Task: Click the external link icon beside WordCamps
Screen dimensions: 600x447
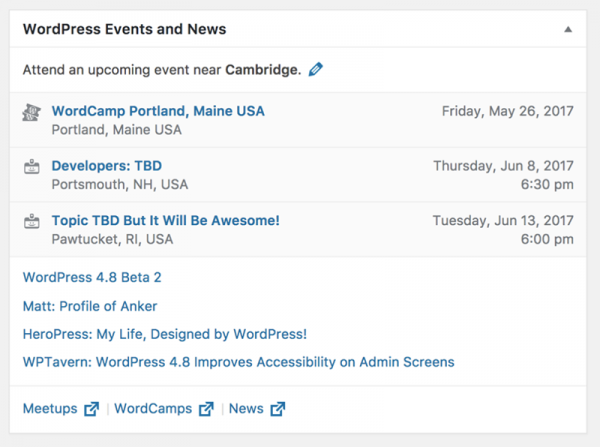Action: click(206, 409)
